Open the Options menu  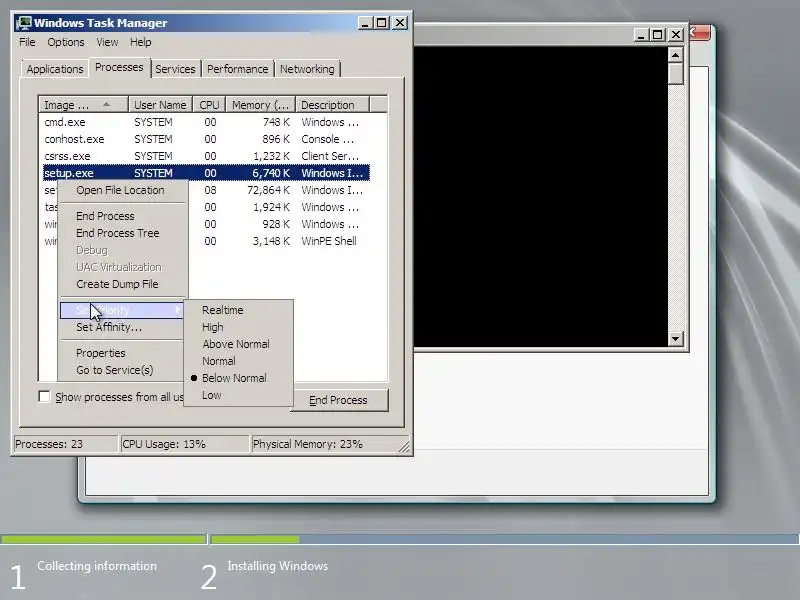click(x=66, y=42)
